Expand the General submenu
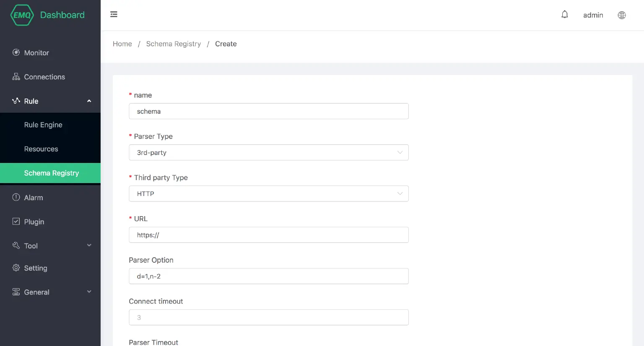 (89, 292)
